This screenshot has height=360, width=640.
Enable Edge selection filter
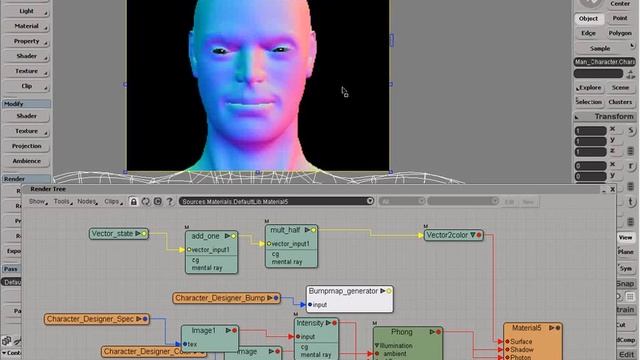[x=588, y=33]
